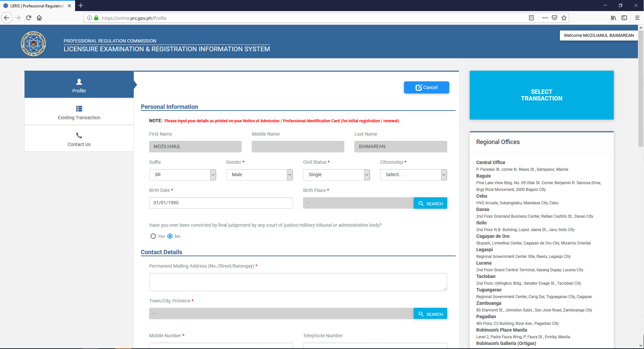Select Yes for court conviction question
Image resolution: width=644 pixels, height=349 pixels.
pyautogui.click(x=153, y=236)
